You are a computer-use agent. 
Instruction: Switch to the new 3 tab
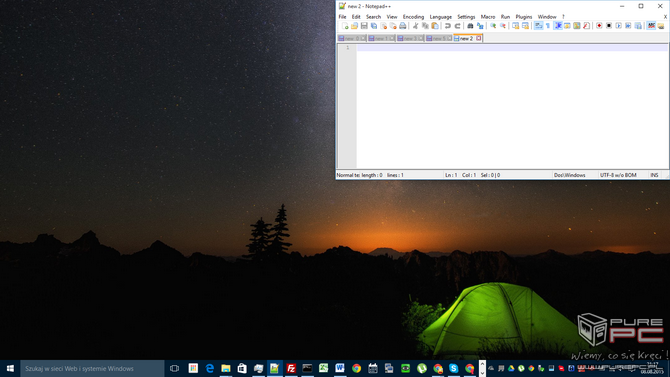coord(410,38)
